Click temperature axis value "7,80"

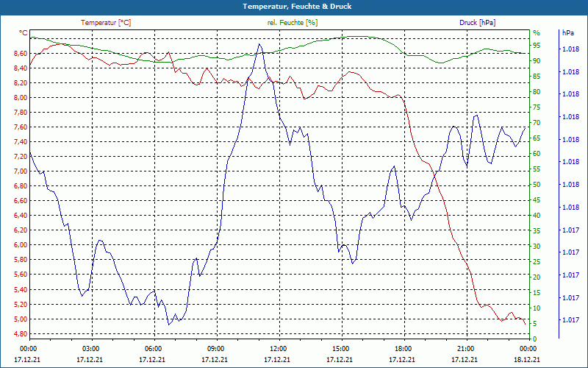point(21,113)
